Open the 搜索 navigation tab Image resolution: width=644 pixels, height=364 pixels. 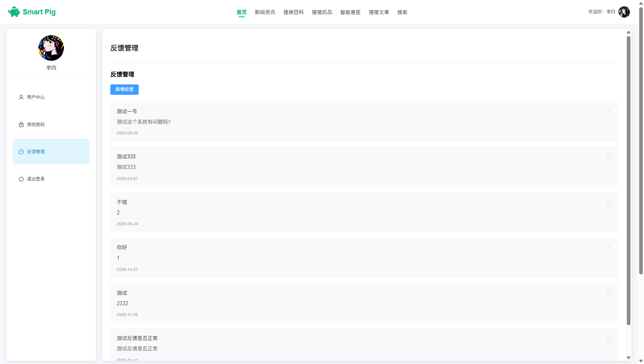tap(402, 12)
